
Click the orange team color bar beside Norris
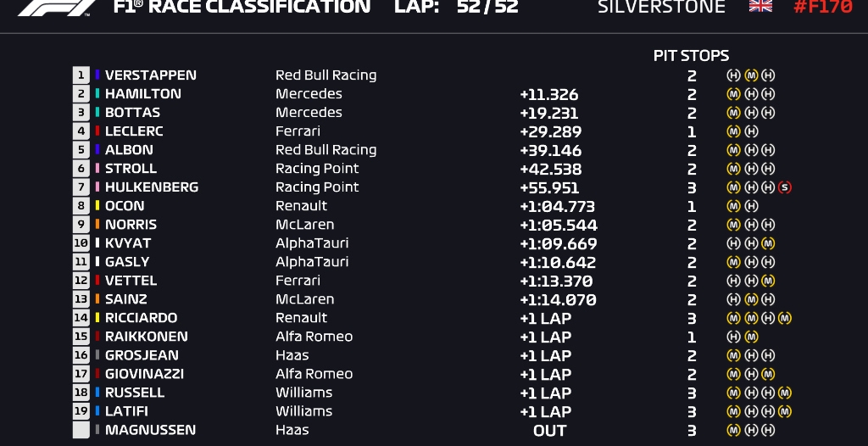(97, 225)
